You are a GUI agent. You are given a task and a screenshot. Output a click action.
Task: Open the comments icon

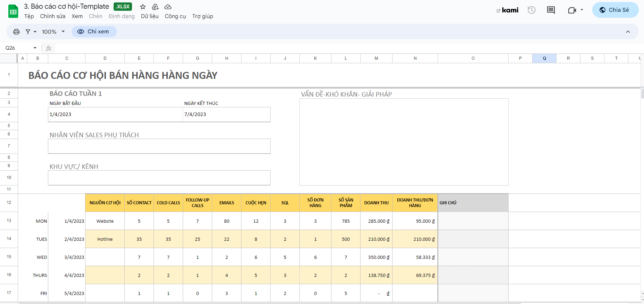[551, 10]
